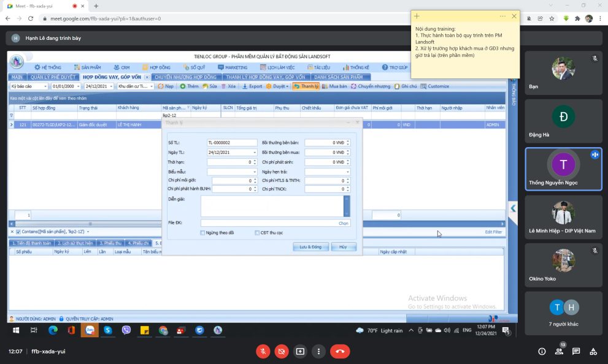Open the Trợ Giúp menu
This screenshot has height=364, width=608.
pos(394,67)
